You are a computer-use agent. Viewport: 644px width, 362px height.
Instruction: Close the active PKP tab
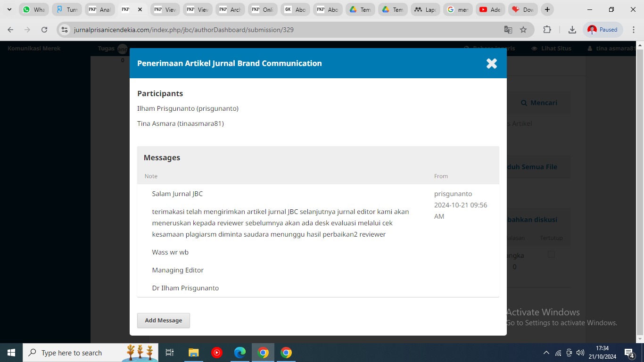pos(140,9)
